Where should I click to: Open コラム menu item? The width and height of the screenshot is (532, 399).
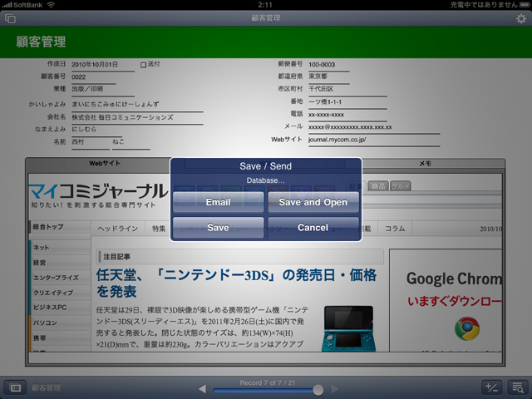[x=395, y=229]
